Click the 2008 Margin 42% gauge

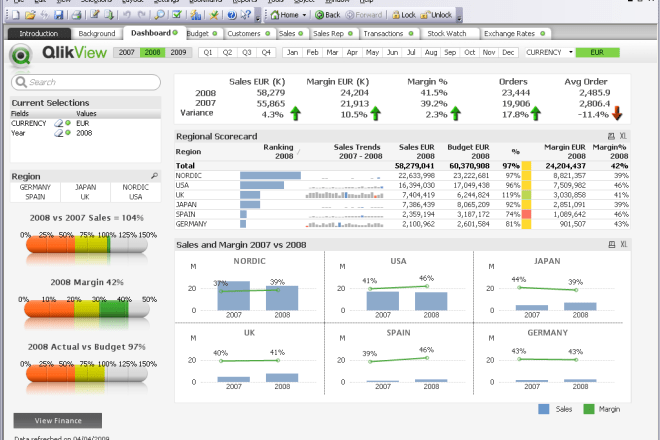click(87, 309)
